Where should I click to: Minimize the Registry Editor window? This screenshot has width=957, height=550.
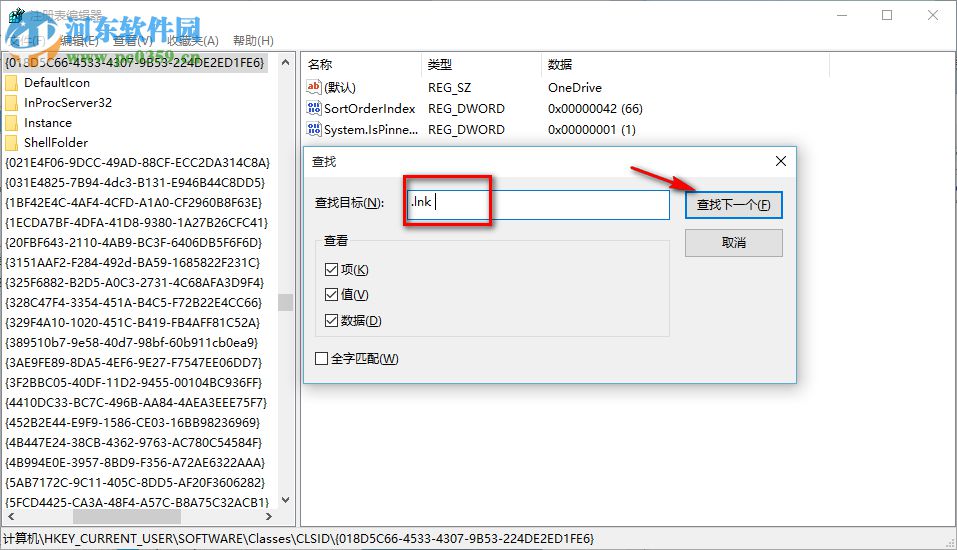[x=842, y=15]
